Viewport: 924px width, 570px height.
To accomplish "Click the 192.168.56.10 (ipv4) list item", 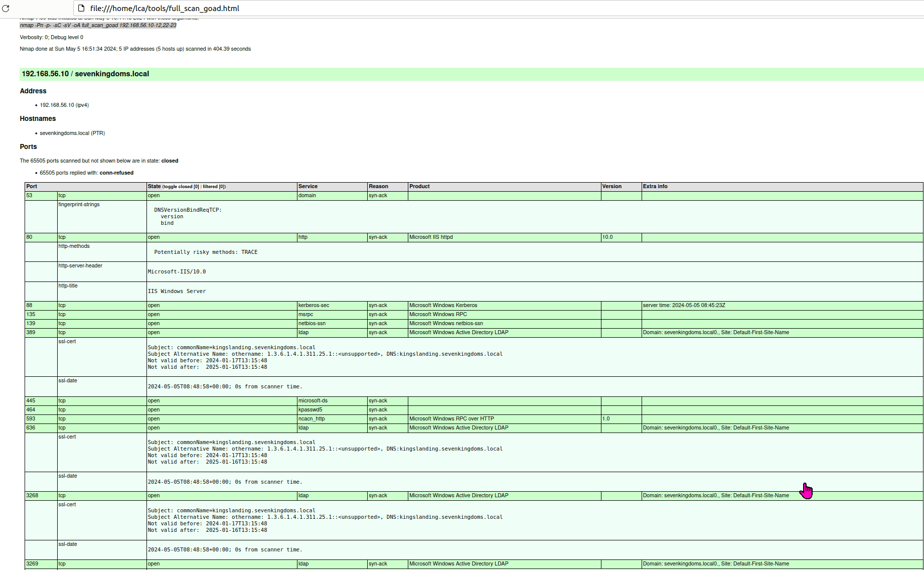I will point(64,105).
